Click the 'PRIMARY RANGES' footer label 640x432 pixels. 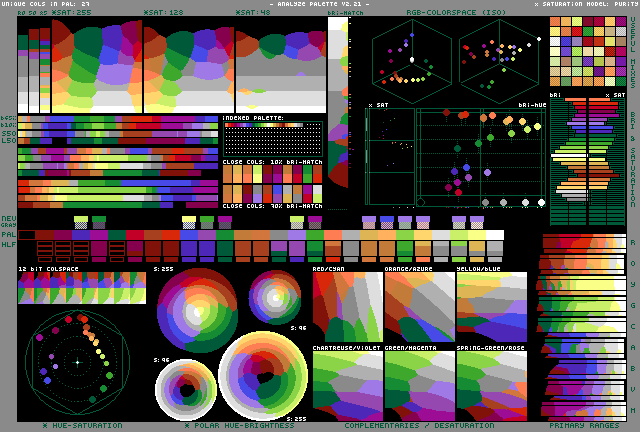point(584,425)
